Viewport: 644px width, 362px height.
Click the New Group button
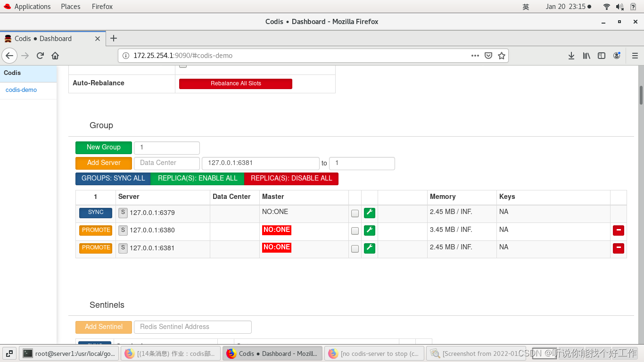tap(104, 148)
